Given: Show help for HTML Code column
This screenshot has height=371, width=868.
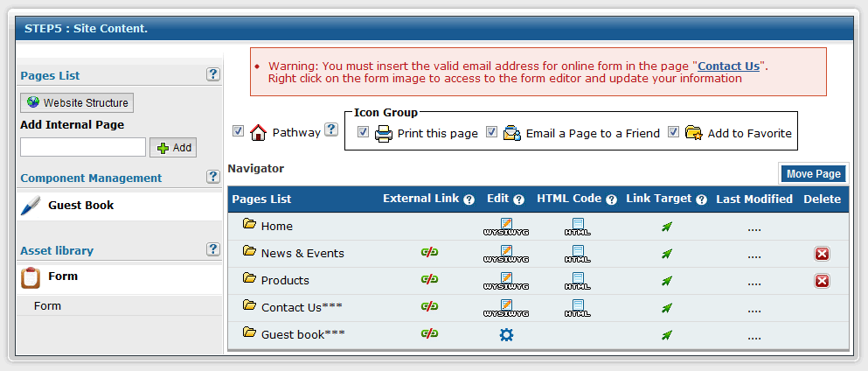Looking at the screenshot, I should (611, 199).
